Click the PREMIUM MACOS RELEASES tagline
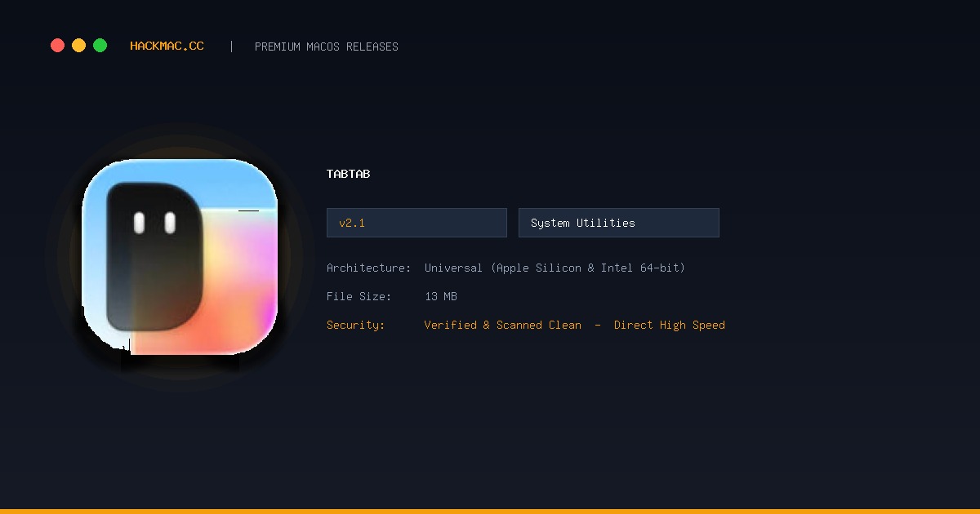The image size is (980, 514). (x=327, y=47)
